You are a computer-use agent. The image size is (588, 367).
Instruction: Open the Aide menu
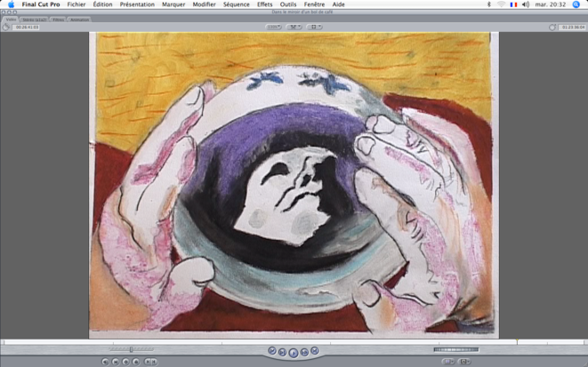[338, 4]
